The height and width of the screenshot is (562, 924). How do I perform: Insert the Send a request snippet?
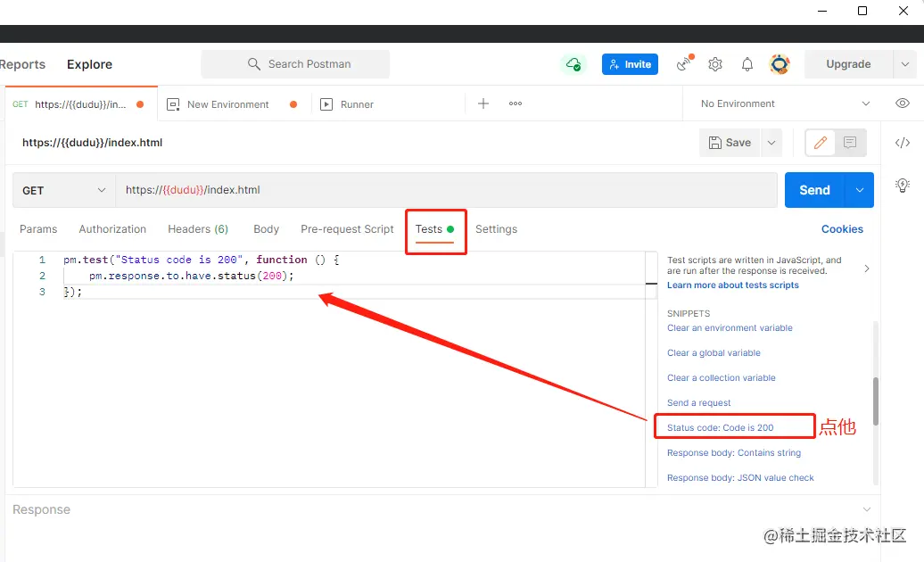(x=699, y=403)
